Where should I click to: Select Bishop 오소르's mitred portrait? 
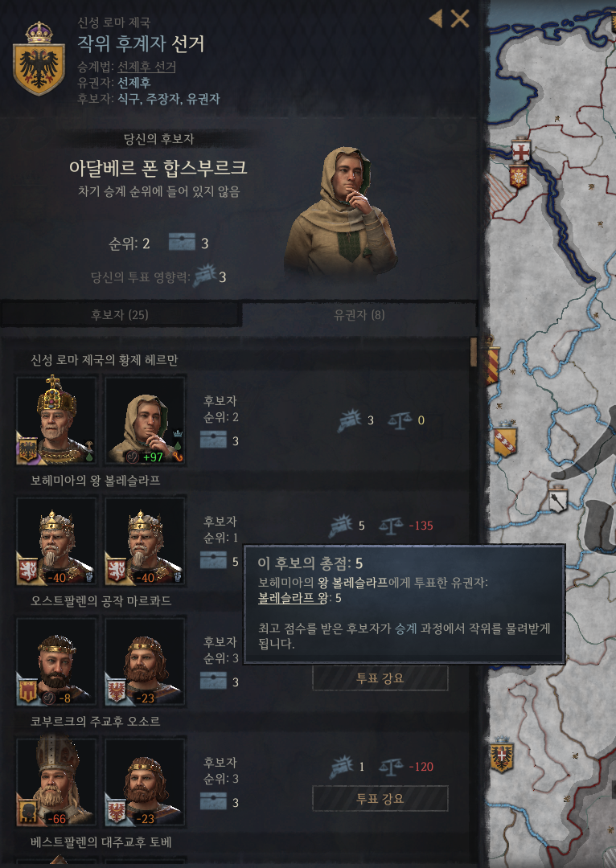(56, 782)
